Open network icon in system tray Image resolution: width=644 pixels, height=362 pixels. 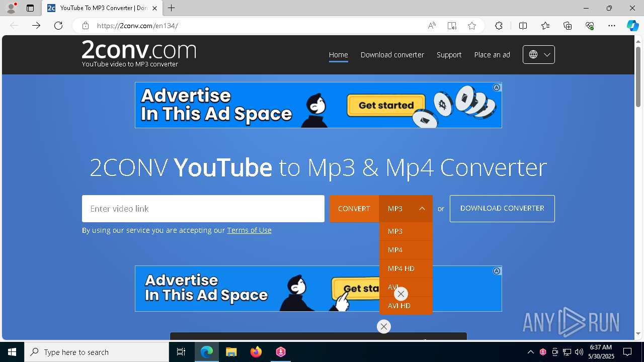tap(567, 352)
